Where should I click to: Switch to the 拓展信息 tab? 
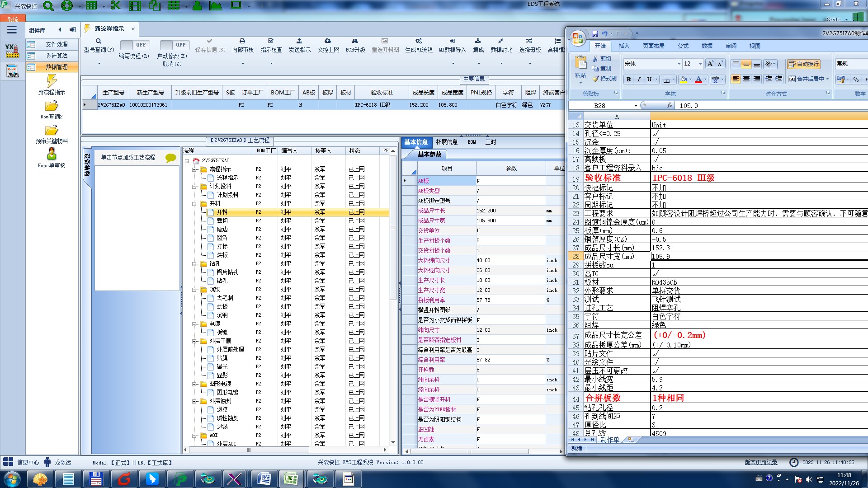[447, 142]
